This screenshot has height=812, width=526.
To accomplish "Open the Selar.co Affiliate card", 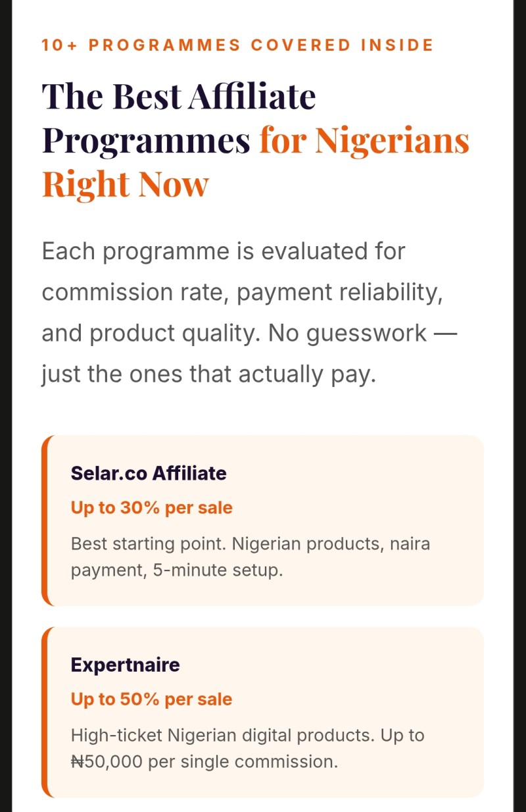I will (262, 520).
